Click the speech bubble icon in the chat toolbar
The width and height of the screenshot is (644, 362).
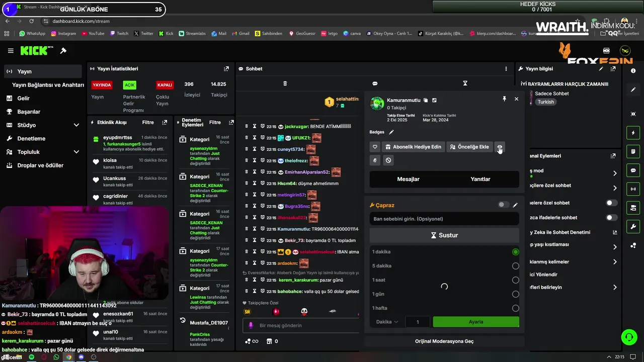(x=375, y=83)
